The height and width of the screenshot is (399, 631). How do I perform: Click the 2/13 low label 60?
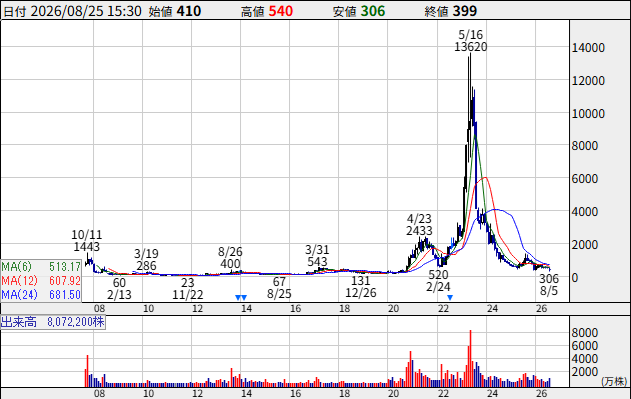coord(119,283)
